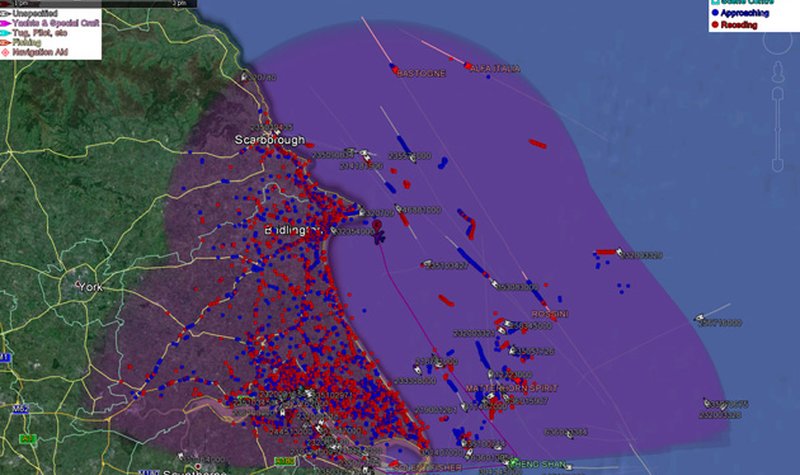This screenshot has height=475, width=800.
Task: Click the Bridlington place name
Action: click(x=293, y=231)
